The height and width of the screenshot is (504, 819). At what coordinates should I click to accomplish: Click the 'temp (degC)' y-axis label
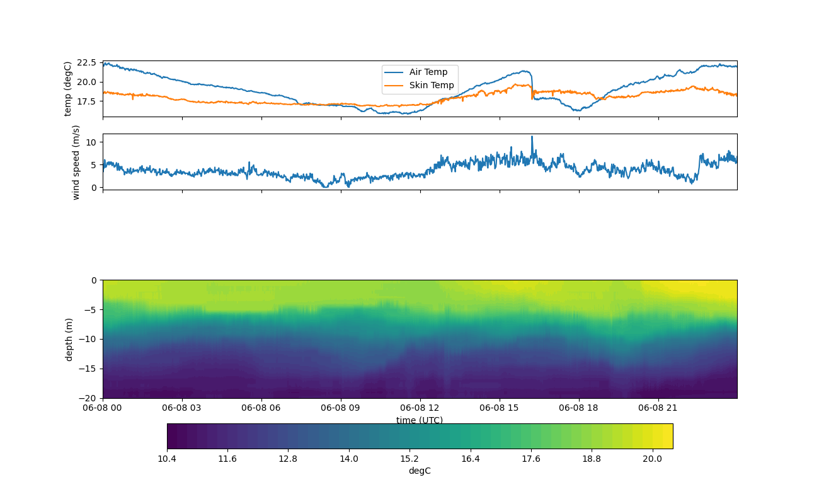pyautogui.click(x=68, y=89)
